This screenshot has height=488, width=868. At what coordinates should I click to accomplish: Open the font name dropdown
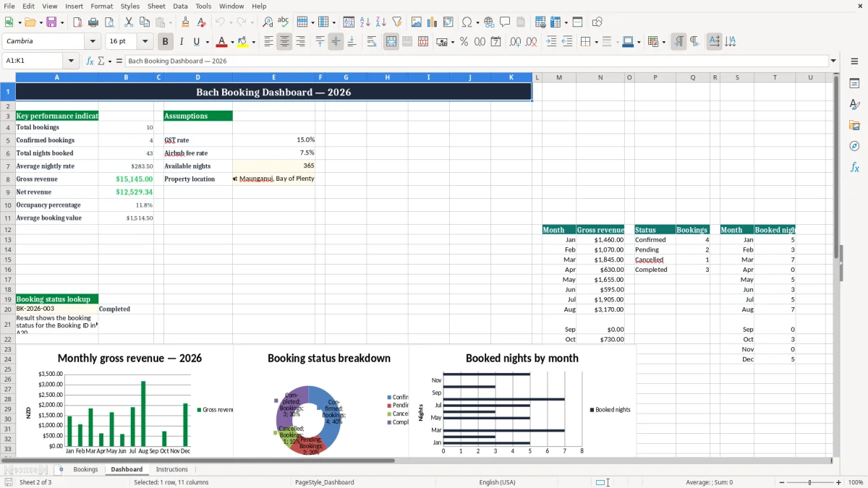93,42
